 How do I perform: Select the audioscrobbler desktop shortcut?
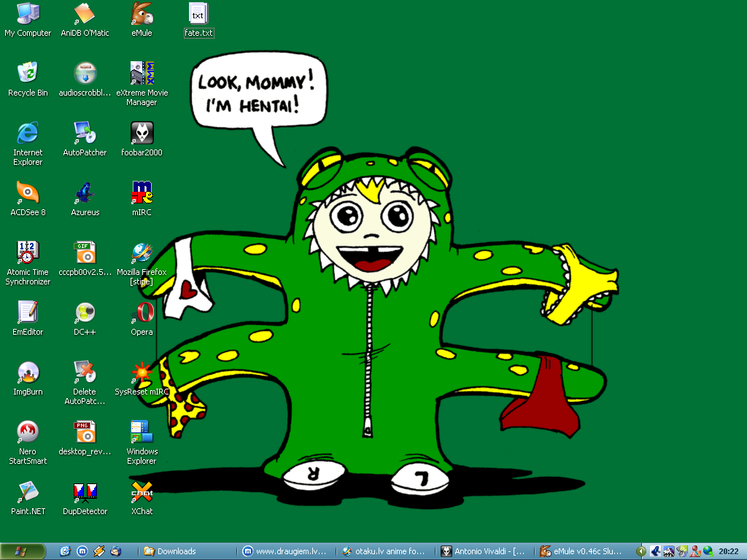(x=85, y=79)
